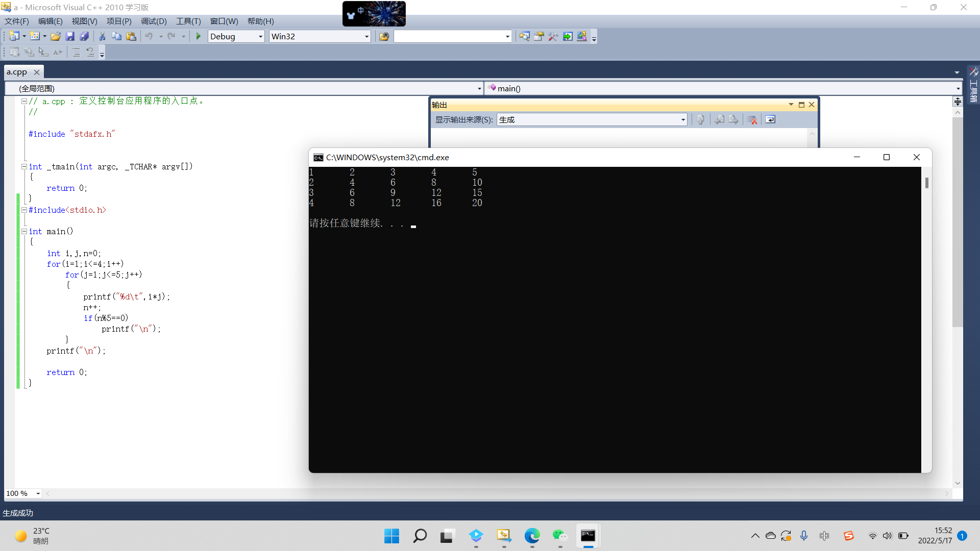This screenshot has width=980, height=551.
Task: Toggle word wrap in Output panel
Action: [x=770, y=119]
